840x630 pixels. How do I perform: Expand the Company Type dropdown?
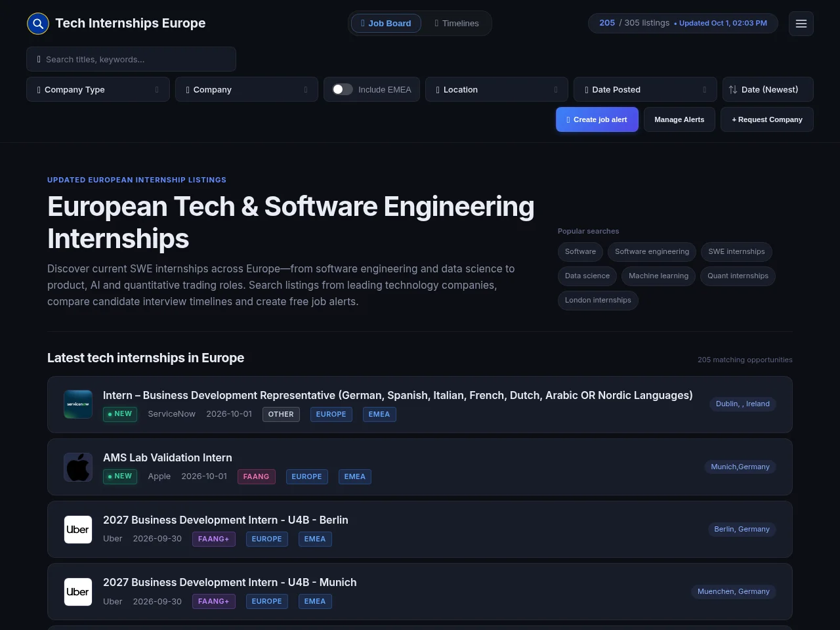(98, 89)
